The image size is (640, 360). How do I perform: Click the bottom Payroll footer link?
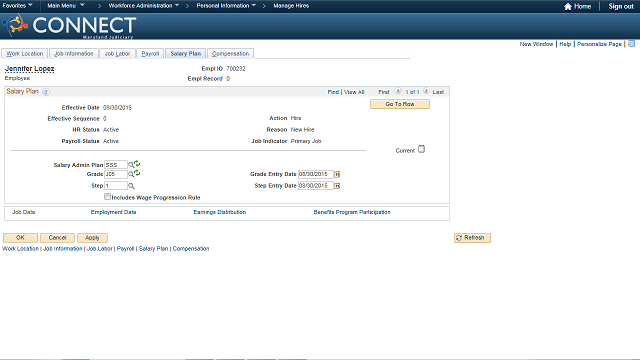pos(125,249)
